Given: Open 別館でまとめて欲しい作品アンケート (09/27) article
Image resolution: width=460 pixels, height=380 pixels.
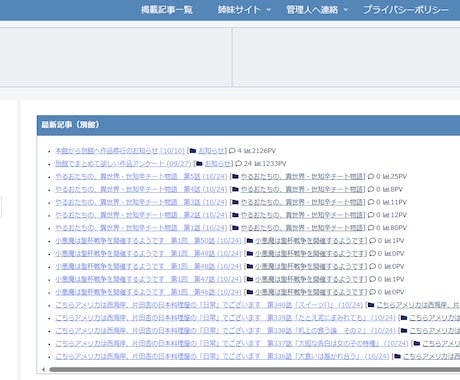Looking at the screenshot, I should click(x=123, y=164).
